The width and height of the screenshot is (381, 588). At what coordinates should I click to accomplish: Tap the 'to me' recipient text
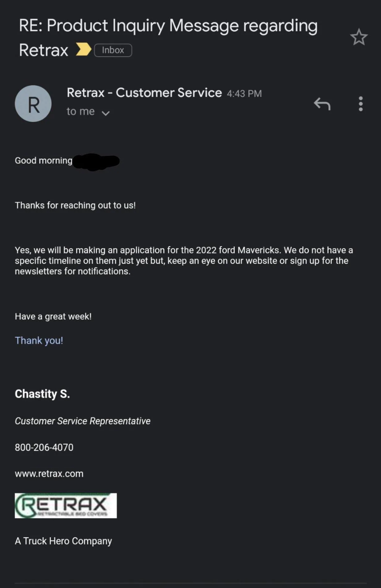[81, 111]
